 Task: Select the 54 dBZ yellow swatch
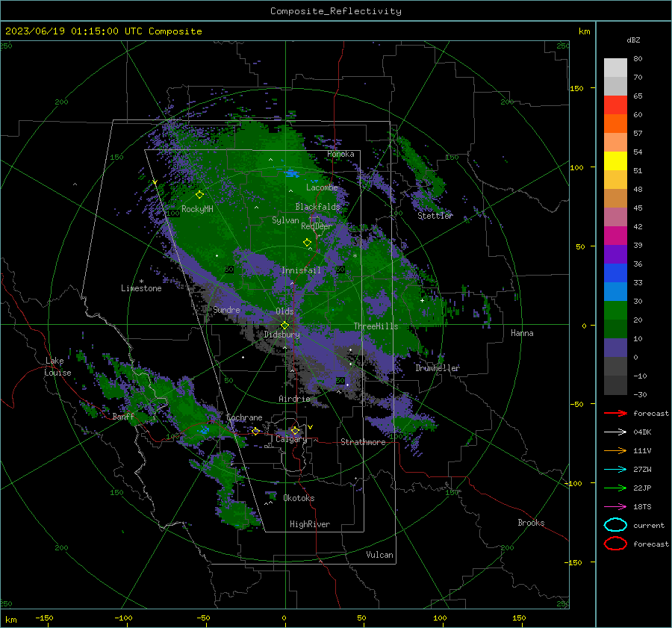pyautogui.click(x=615, y=161)
